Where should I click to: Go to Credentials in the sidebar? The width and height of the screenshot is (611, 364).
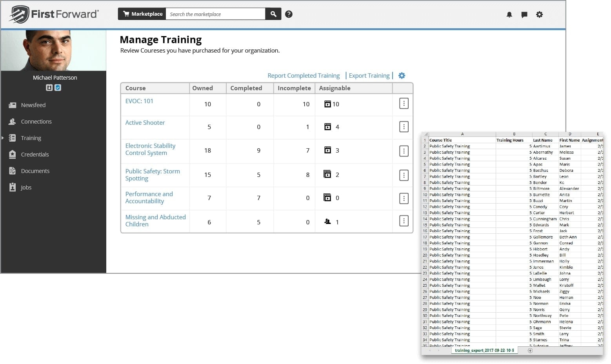tap(35, 155)
